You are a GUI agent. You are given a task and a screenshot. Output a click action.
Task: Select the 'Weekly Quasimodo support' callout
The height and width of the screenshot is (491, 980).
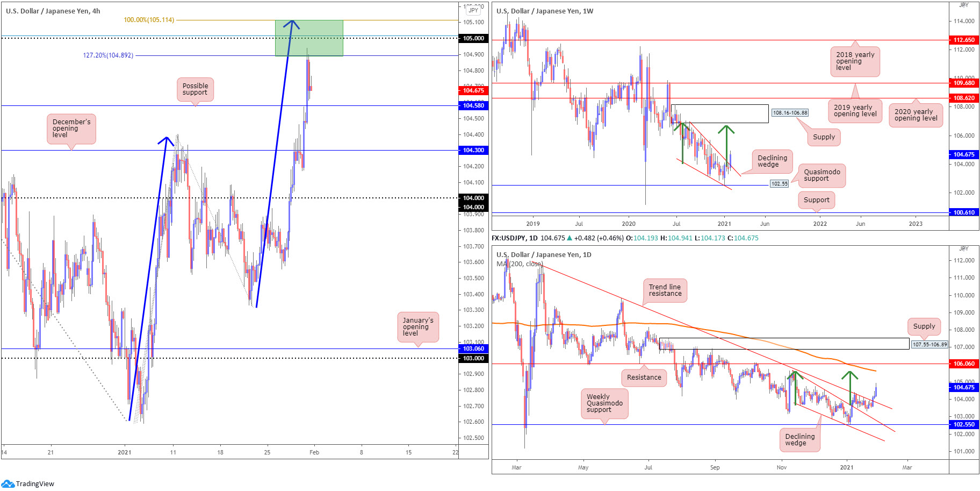pyautogui.click(x=604, y=403)
